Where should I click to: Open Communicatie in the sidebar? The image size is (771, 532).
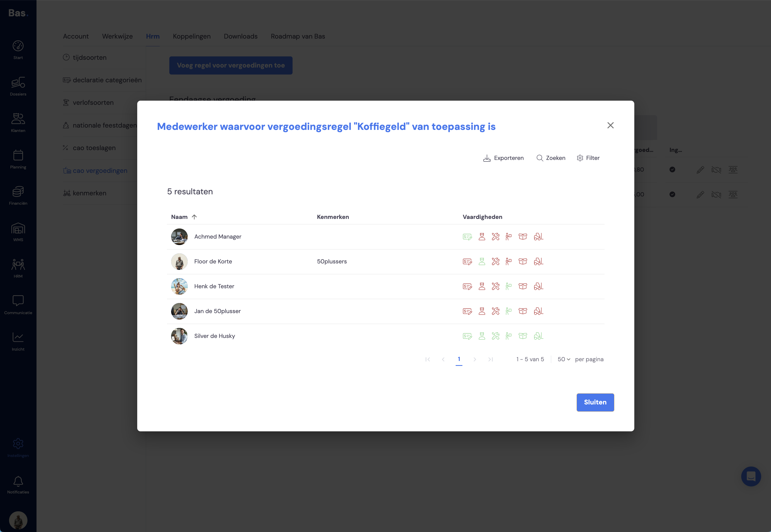[x=18, y=305]
